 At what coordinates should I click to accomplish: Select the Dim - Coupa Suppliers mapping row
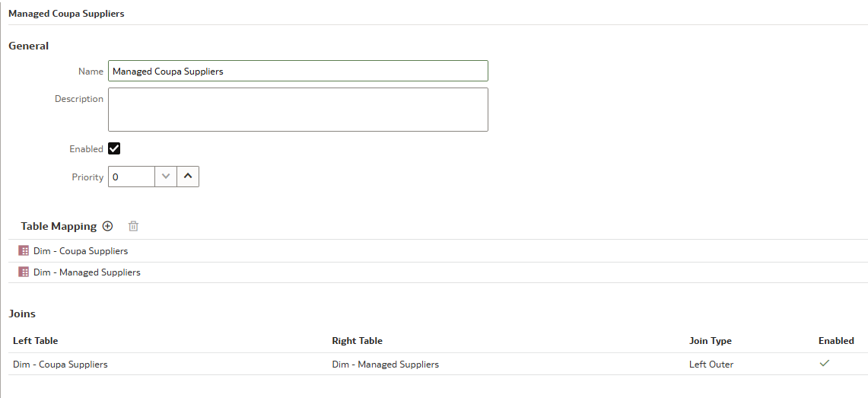click(x=438, y=251)
